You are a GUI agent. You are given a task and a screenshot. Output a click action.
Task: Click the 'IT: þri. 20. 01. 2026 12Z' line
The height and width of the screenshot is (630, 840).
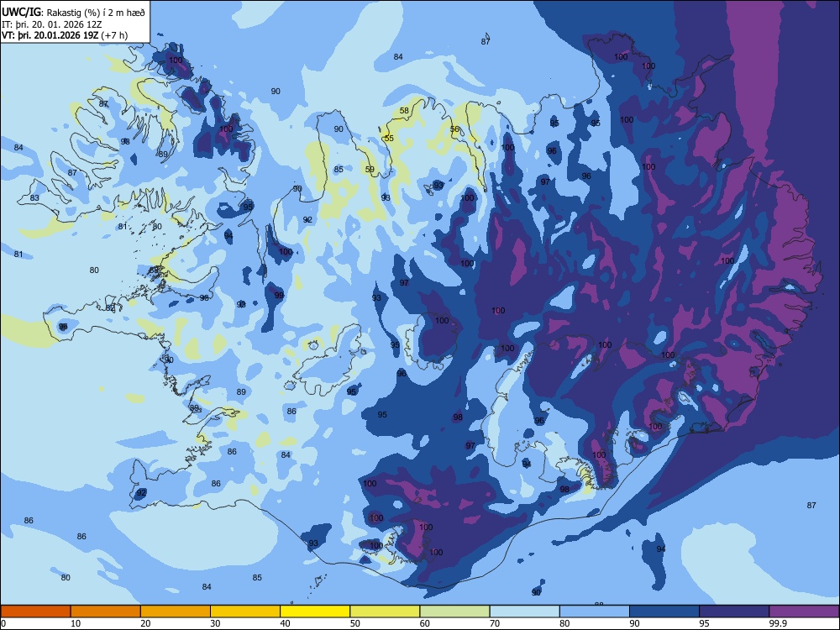point(52,24)
